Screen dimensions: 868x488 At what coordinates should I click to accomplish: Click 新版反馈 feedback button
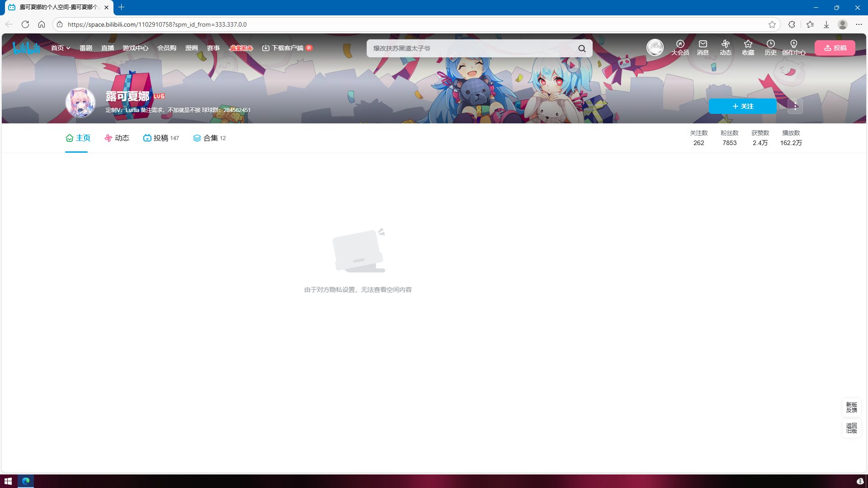[851, 407]
